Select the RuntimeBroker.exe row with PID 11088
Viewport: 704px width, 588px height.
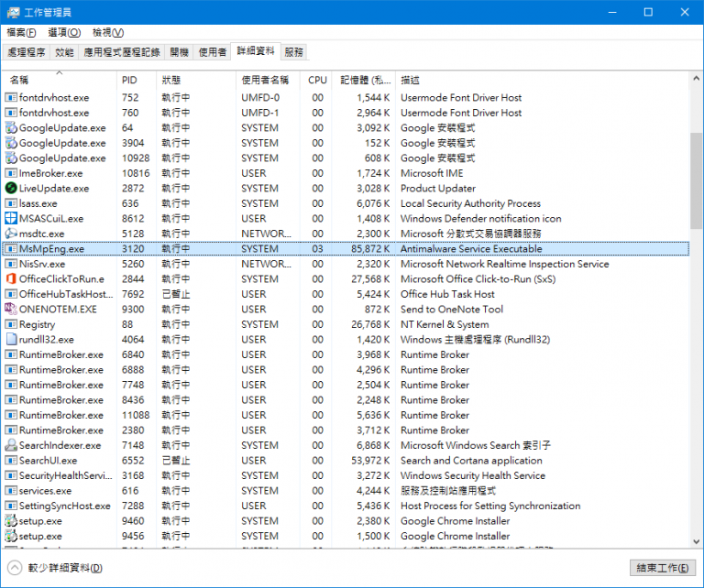pyautogui.click(x=346, y=415)
